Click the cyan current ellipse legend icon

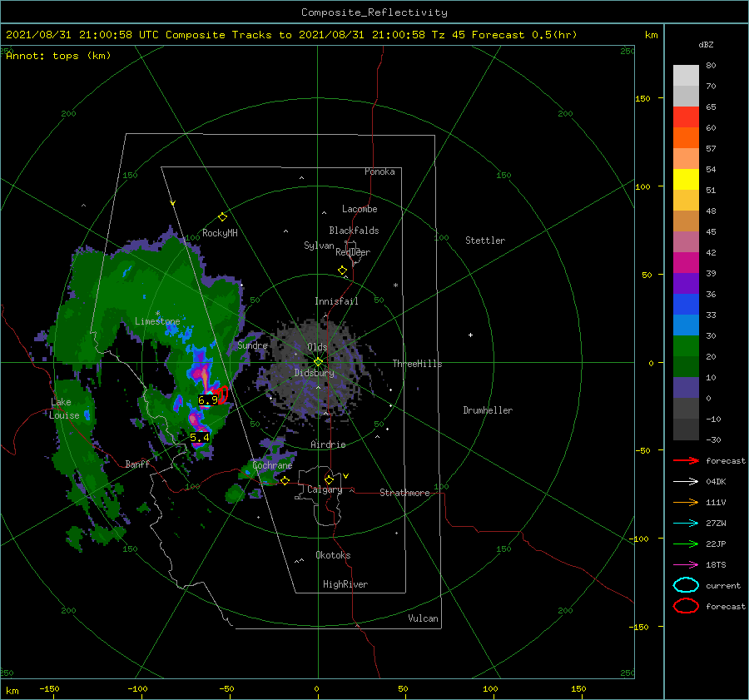pos(686,585)
